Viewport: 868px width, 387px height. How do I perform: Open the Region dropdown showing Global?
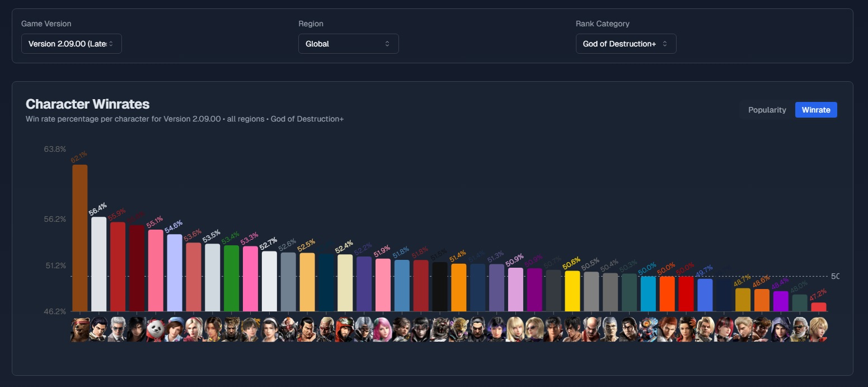click(x=349, y=44)
